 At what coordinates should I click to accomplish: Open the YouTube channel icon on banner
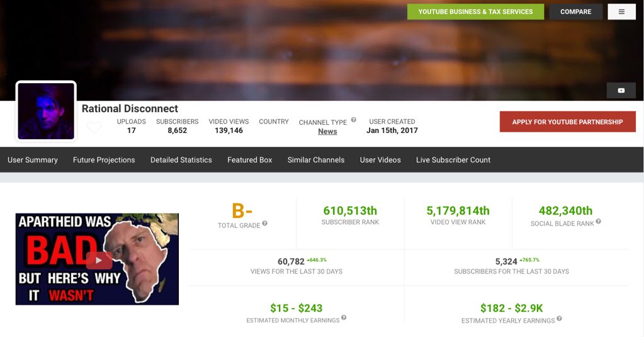tap(621, 91)
